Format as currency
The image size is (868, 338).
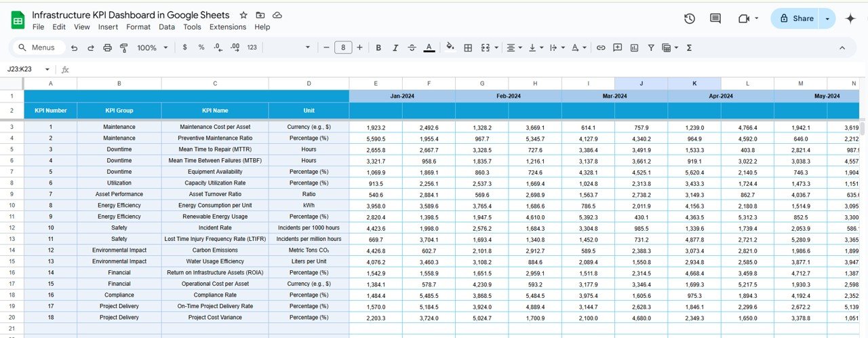pyautogui.click(x=185, y=48)
